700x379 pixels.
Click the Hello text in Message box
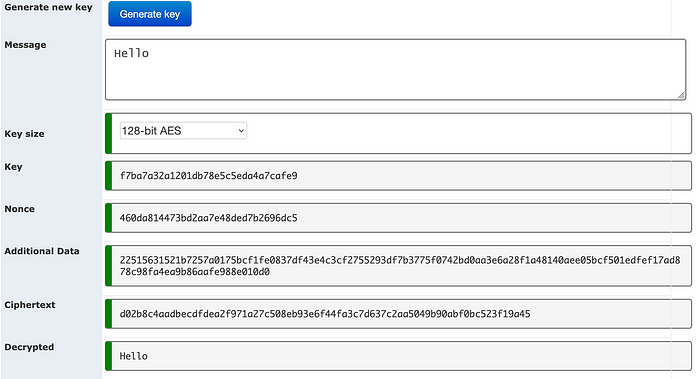131,53
